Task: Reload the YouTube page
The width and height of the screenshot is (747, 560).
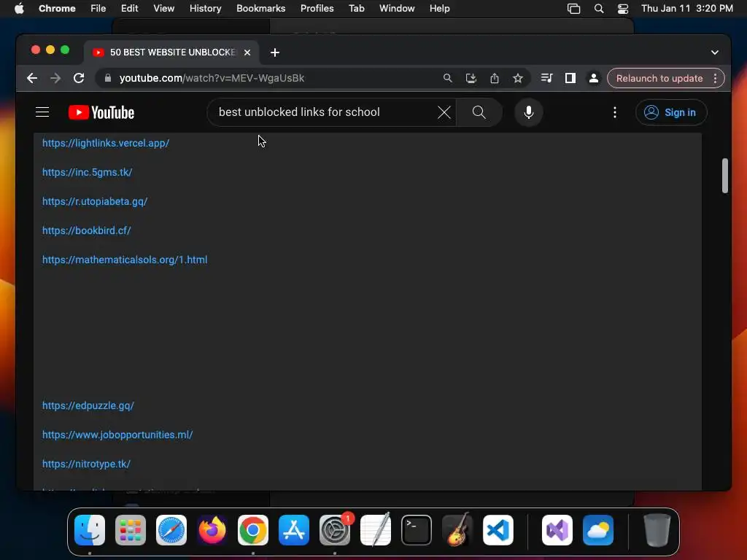Action: (x=79, y=78)
